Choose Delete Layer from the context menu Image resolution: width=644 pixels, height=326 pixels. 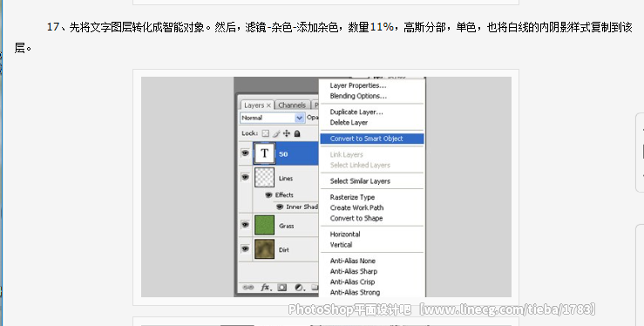pos(349,122)
